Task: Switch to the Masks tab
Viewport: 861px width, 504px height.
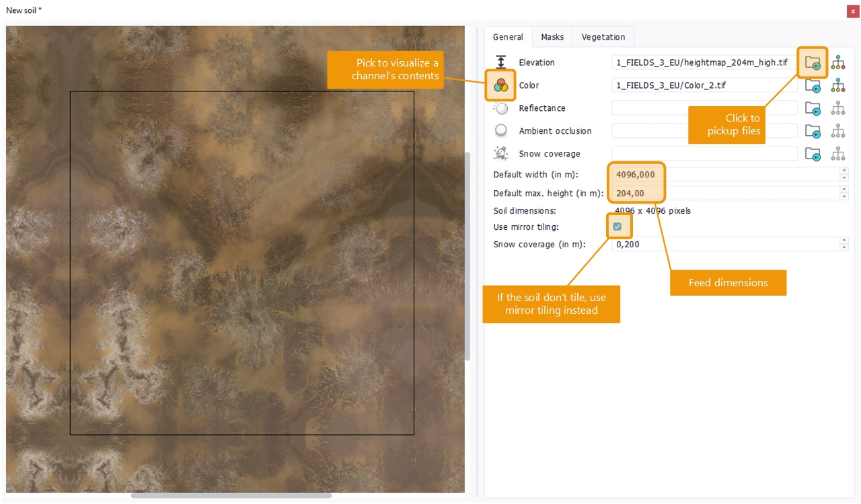Action: coord(552,37)
